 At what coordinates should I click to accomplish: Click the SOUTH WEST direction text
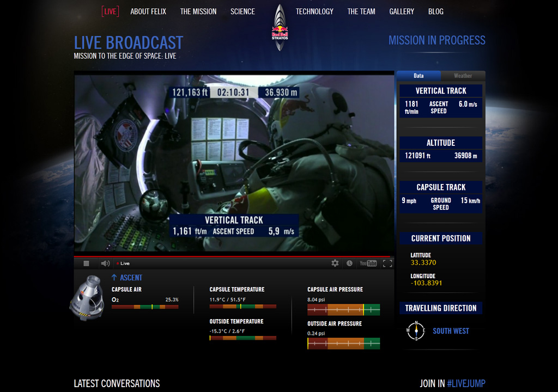(451, 331)
